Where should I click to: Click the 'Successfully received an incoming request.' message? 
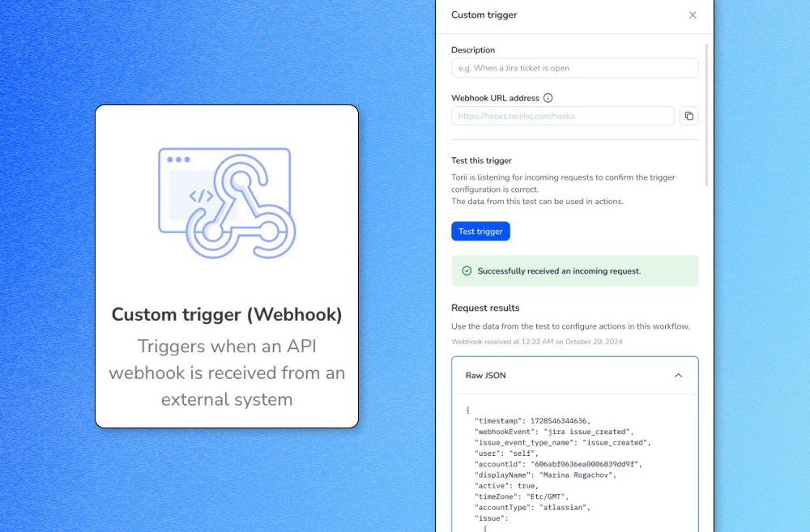pos(559,271)
